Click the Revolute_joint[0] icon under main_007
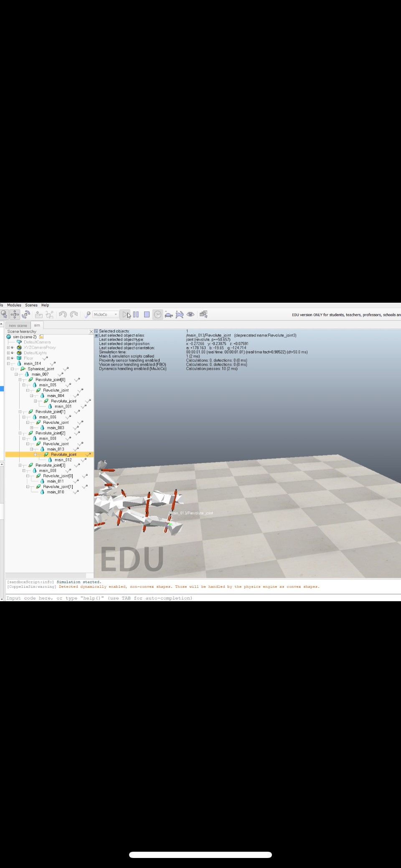401x868 pixels. pyautogui.click(x=31, y=380)
